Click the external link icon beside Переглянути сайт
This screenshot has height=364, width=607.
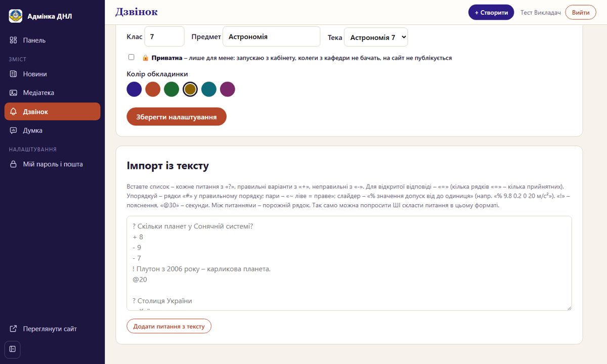click(x=14, y=329)
